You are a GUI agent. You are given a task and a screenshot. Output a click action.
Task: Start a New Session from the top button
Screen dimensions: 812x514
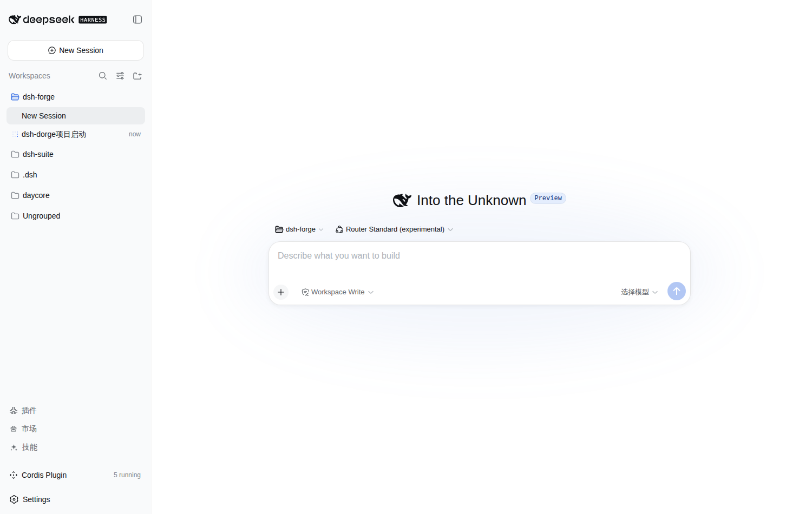click(x=76, y=50)
